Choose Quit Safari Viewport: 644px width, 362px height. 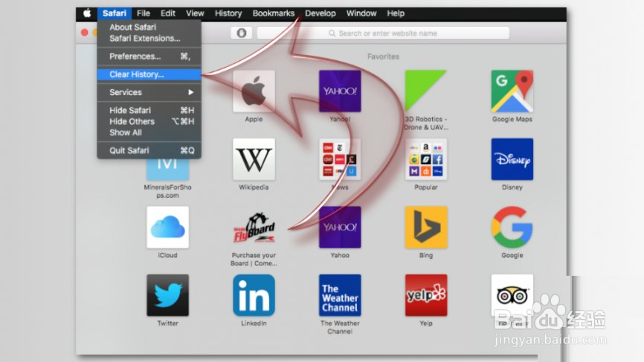149,151
